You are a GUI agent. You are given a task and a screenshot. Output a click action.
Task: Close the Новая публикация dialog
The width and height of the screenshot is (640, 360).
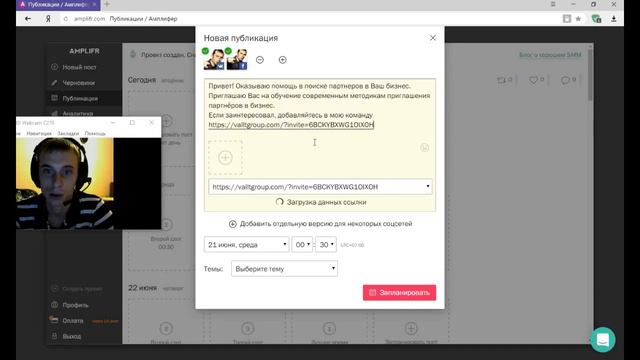pos(433,38)
